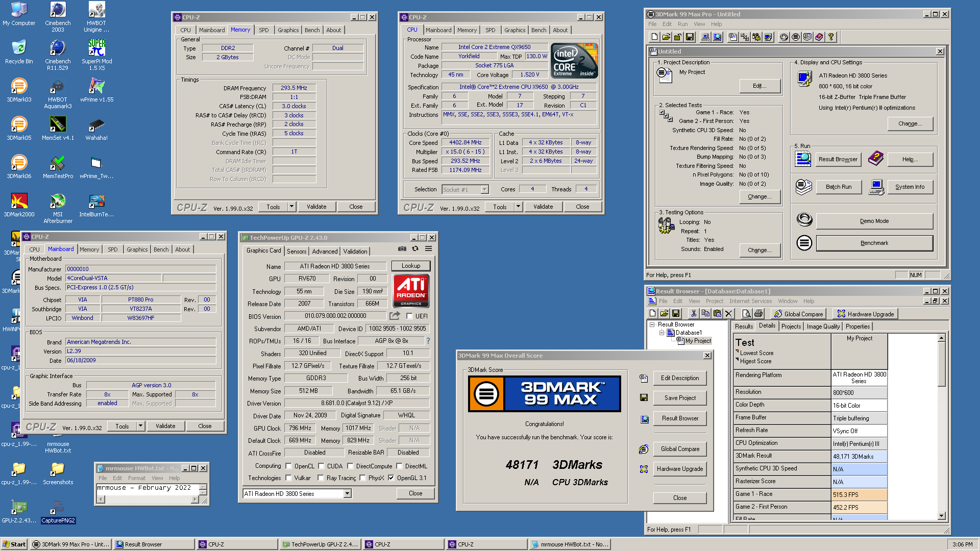Click the GPU-Z share BIOS arrow icon
Image resolution: width=980 pixels, height=551 pixels.
(x=395, y=316)
